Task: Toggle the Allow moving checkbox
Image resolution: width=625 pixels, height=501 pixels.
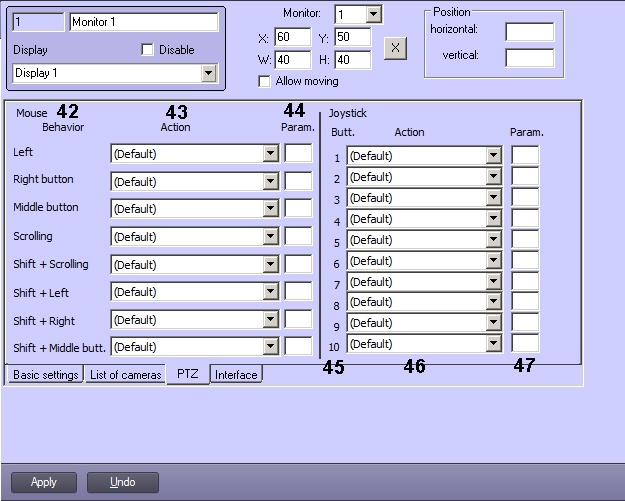Action: coord(265,81)
